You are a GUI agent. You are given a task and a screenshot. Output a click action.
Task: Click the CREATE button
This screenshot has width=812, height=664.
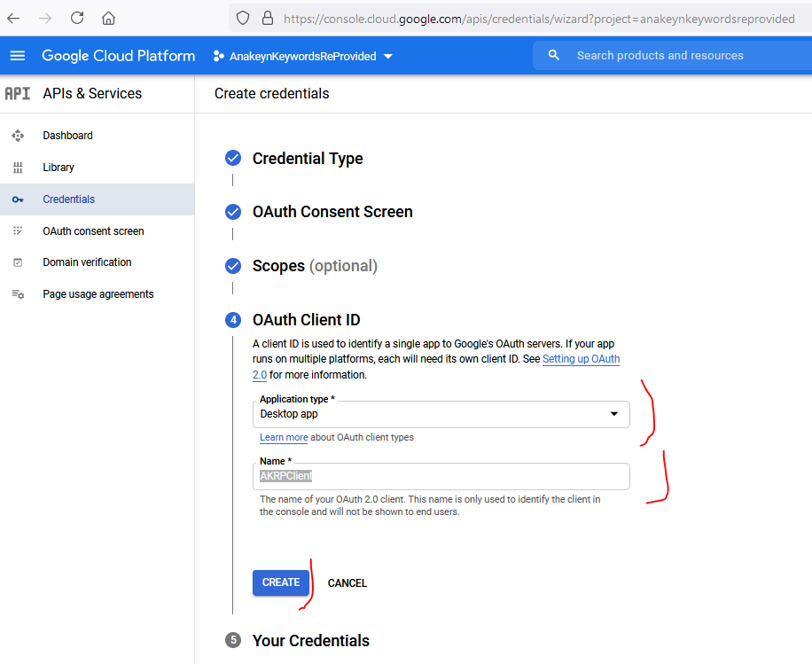pyautogui.click(x=281, y=582)
